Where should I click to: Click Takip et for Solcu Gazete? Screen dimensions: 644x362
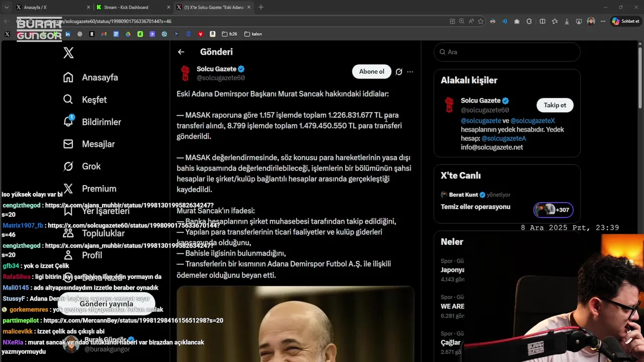(x=555, y=105)
